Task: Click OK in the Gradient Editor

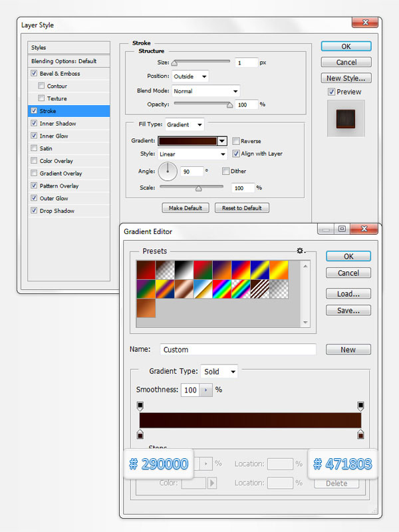Action: 348,256
